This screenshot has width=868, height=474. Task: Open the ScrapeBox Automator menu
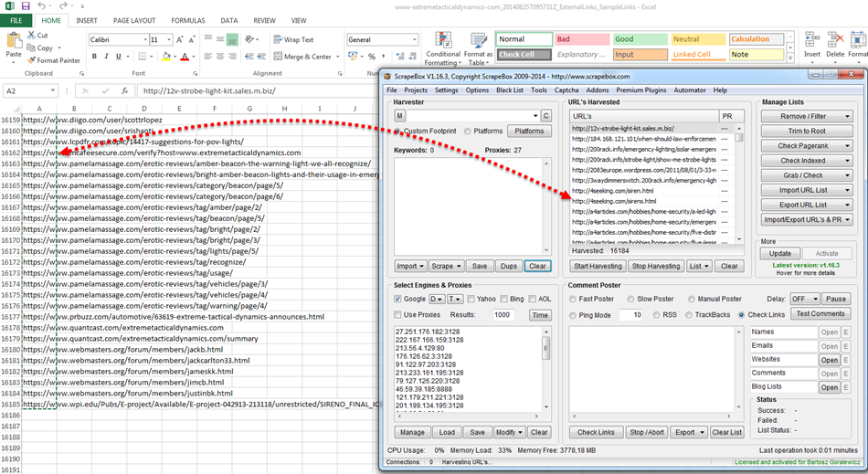(x=689, y=90)
